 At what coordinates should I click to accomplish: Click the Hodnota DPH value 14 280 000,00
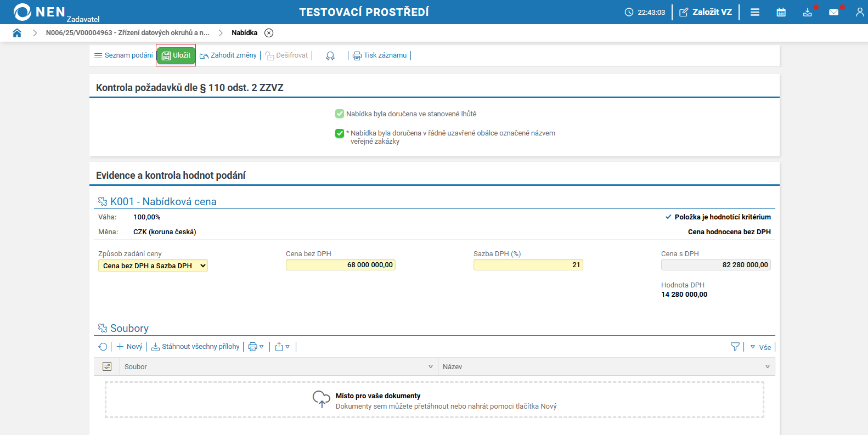click(684, 295)
